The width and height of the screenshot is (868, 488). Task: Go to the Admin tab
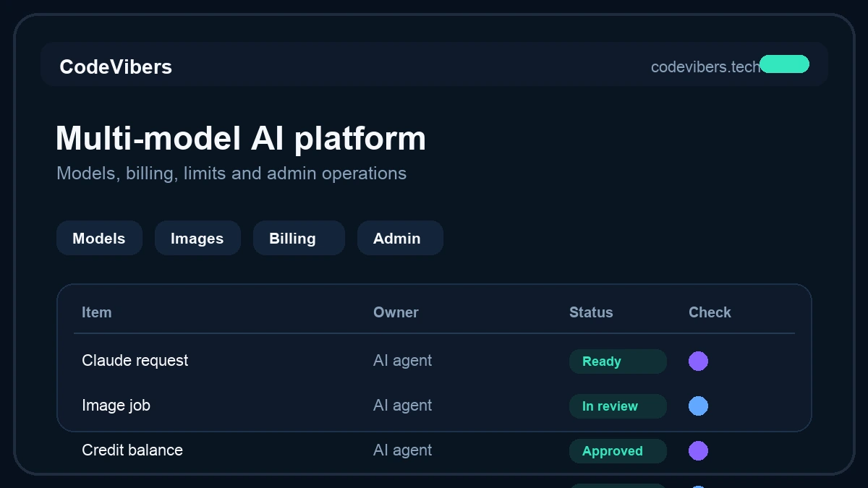point(400,238)
